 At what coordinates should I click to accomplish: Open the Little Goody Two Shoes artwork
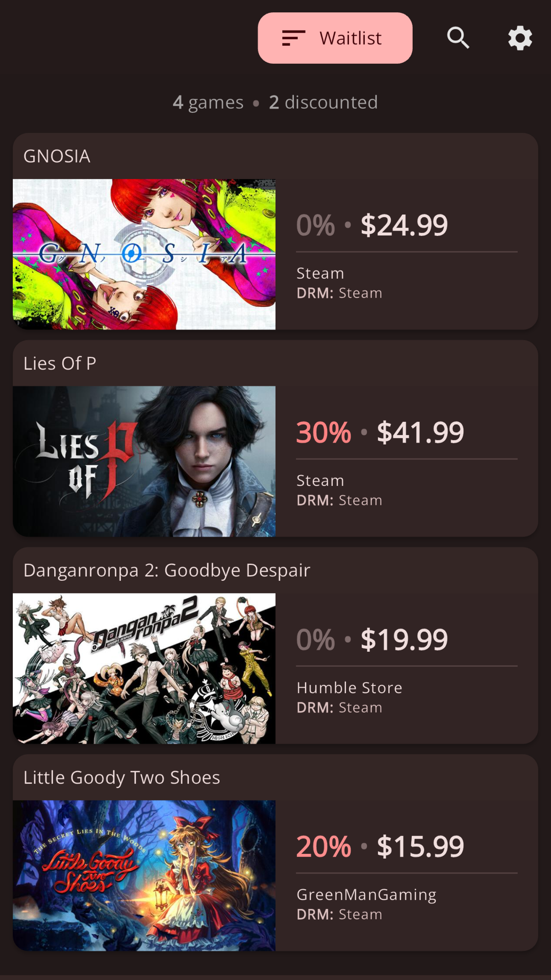click(144, 876)
